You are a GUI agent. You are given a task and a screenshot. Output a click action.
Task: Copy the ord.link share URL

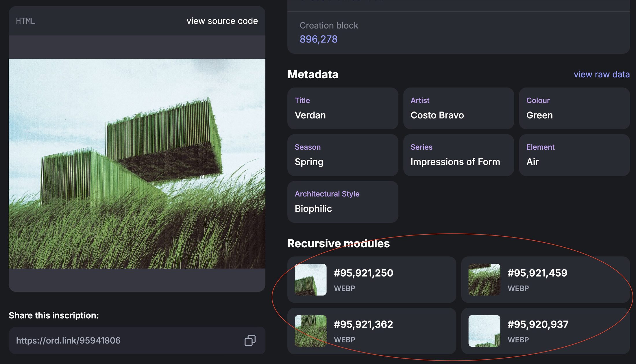(250, 340)
